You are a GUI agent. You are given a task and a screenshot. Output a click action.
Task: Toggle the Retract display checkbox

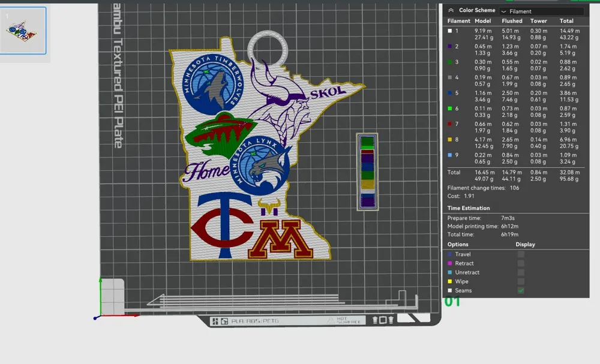click(x=521, y=263)
